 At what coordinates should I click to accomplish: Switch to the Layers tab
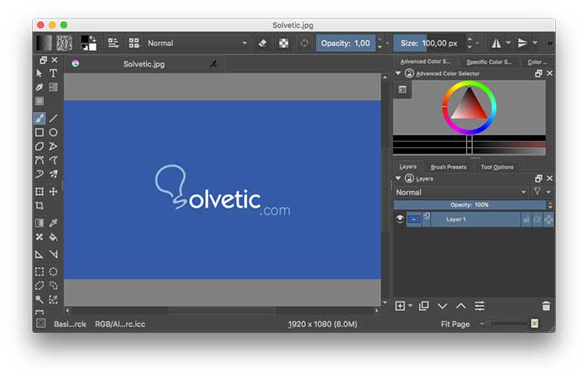pyautogui.click(x=407, y=166)
